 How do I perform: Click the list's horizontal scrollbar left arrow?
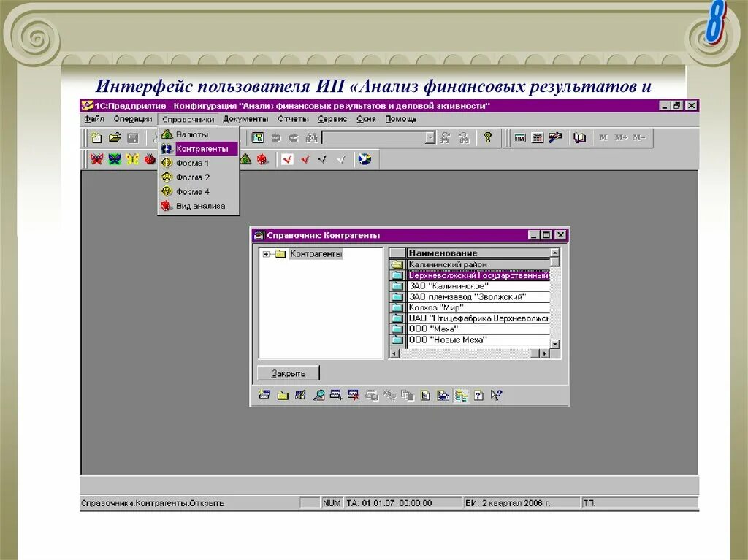point(394,353)
